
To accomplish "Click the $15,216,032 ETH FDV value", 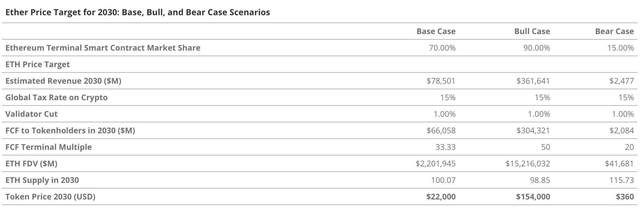I will tap(528, 164).
